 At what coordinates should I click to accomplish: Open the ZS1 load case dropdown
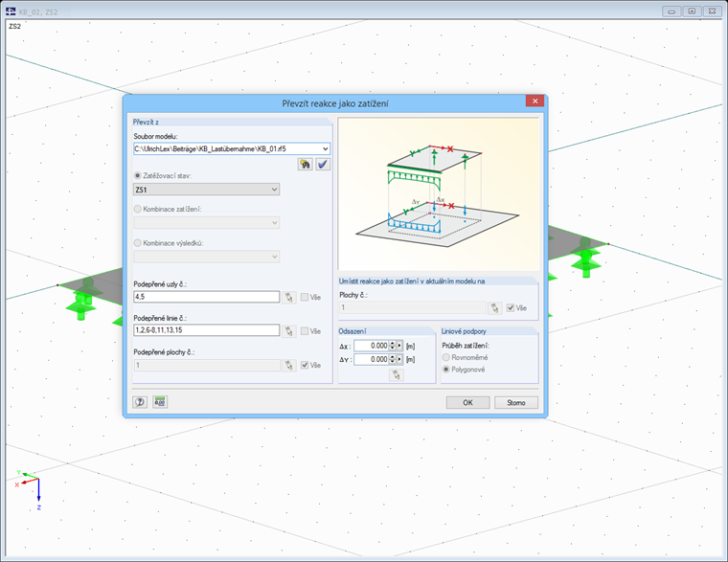274,190
